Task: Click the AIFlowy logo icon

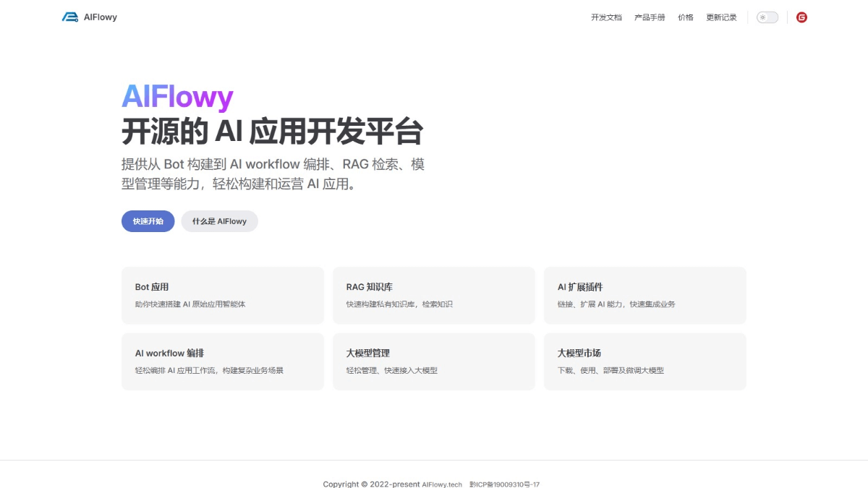Action: [x=69, y=17]
